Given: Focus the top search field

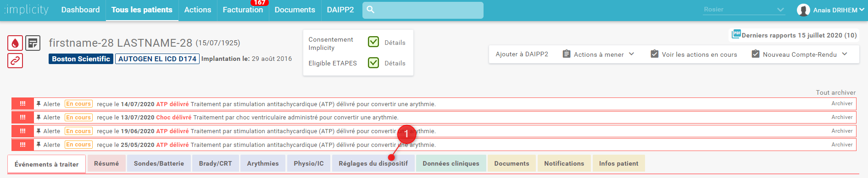Looking at the screenshot, I should (x=423, y=10).
